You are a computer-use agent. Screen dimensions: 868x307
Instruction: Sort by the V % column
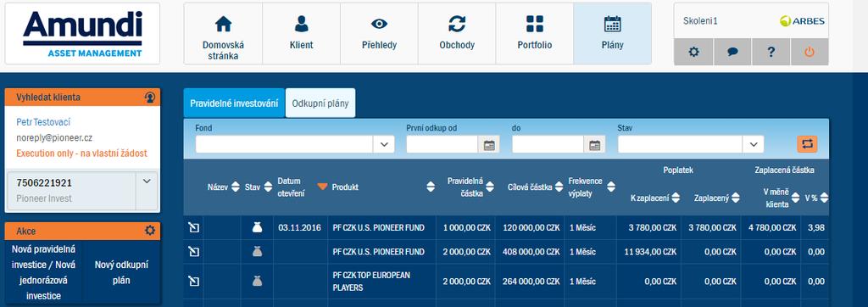click(824, 198)
